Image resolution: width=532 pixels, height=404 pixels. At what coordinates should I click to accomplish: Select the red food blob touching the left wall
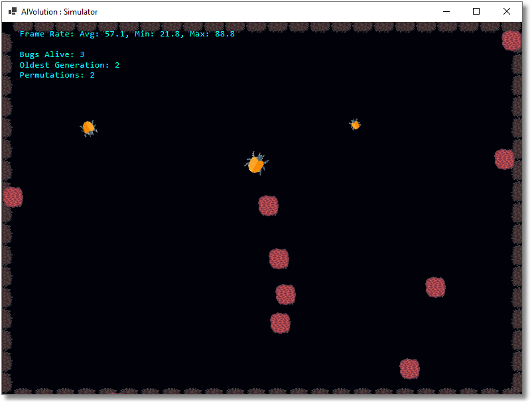13,197
